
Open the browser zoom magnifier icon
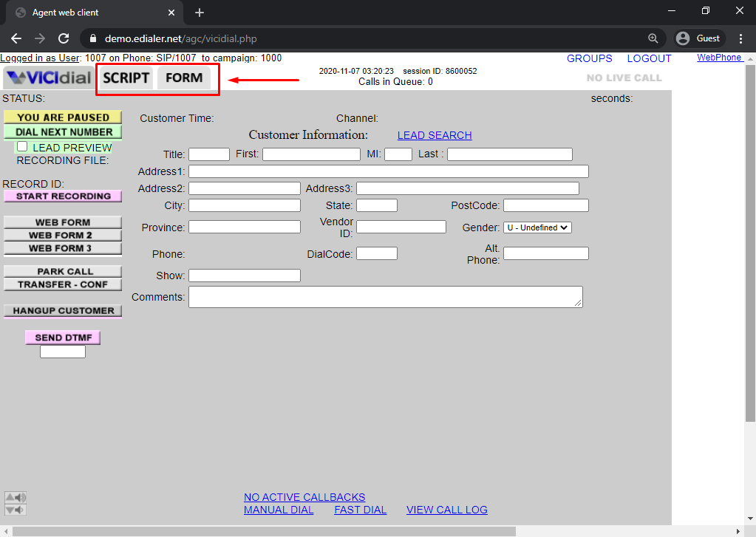(653, 38)
